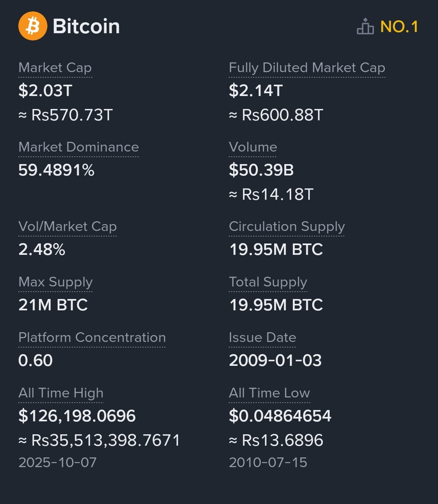Select the 2009-01-03 issue date value
Image resolution: width=438 pixels, height=504 pixels.
[x=275, y=360]
